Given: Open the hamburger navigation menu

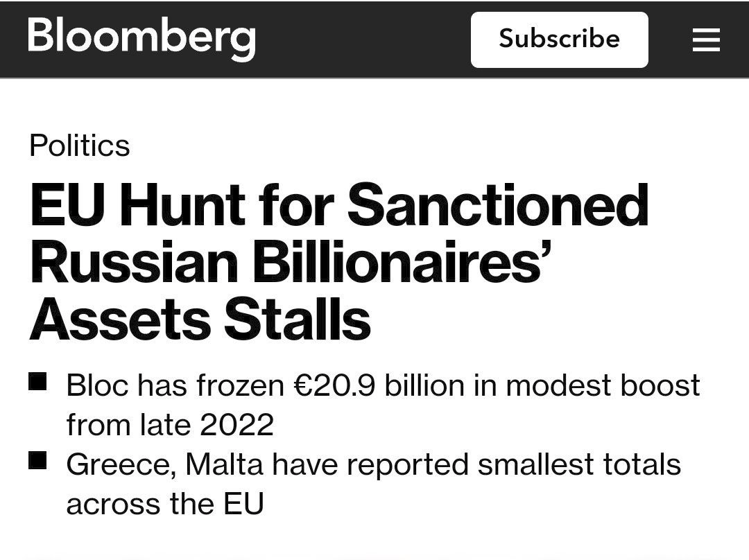Looking at the screenshot, I should (x=706, y=40).
